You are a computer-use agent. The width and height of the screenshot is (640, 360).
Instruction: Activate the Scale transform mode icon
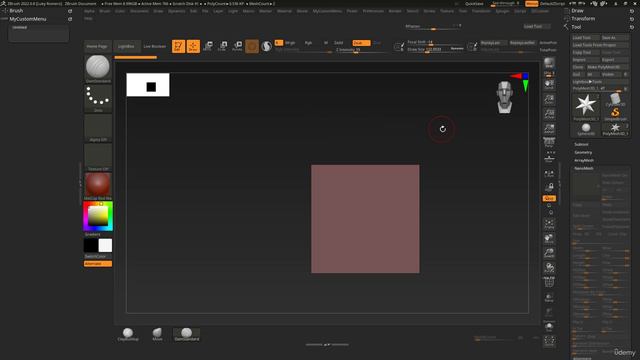tap(222, 46)
